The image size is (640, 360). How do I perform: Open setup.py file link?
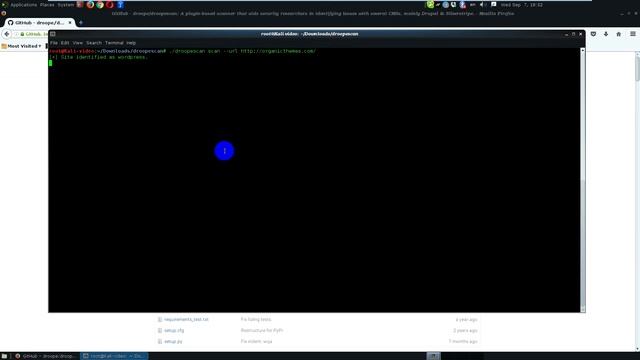point(173,342)
